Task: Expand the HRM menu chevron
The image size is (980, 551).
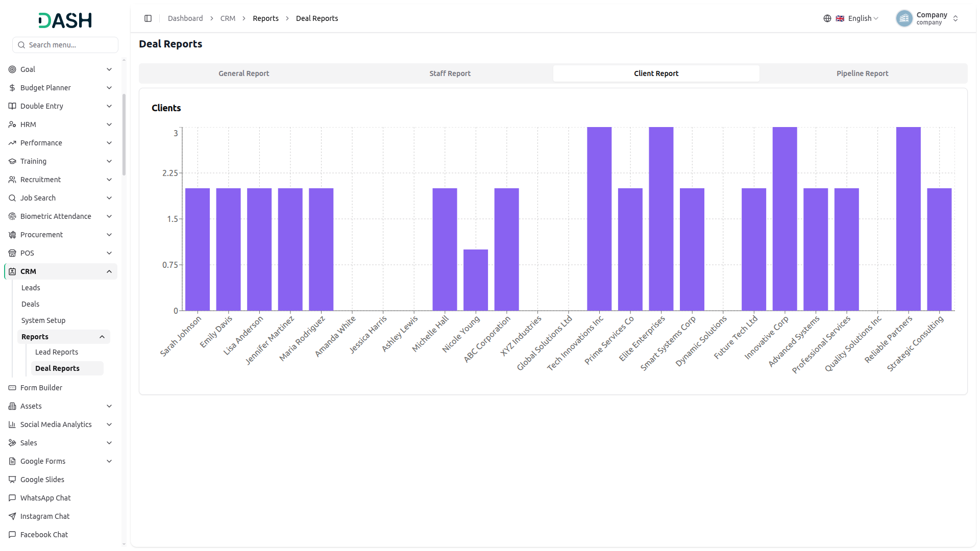Action: click(109, 124)
